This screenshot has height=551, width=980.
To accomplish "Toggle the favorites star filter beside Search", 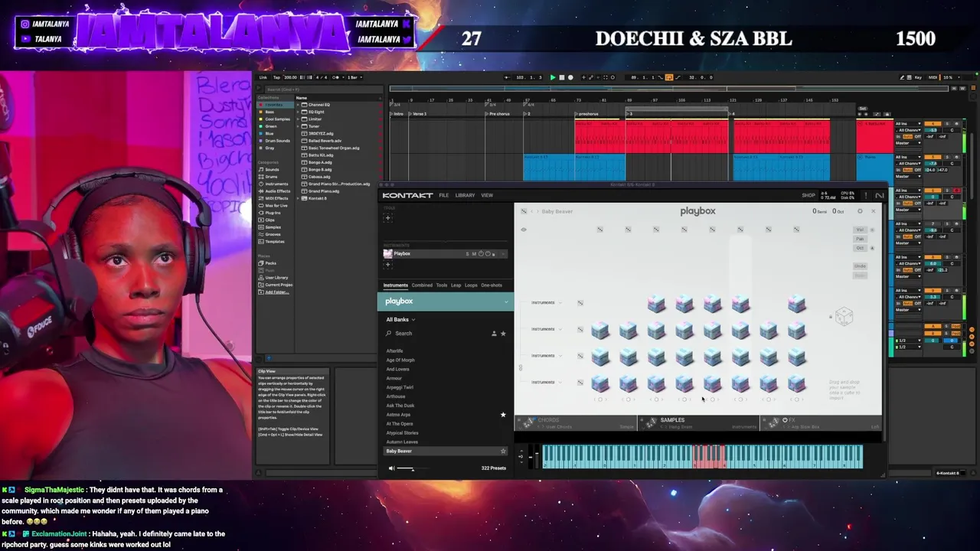I will tap(503, 334).
